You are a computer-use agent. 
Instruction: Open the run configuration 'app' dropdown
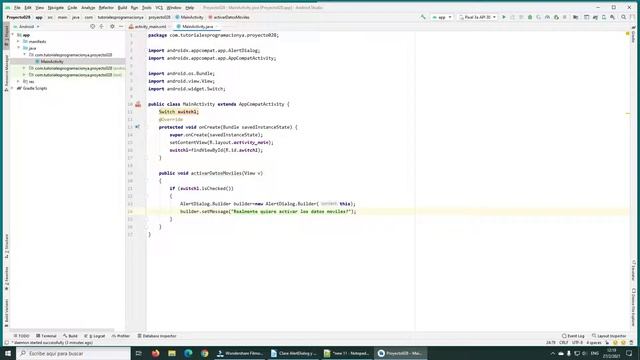tap(442, 17)
